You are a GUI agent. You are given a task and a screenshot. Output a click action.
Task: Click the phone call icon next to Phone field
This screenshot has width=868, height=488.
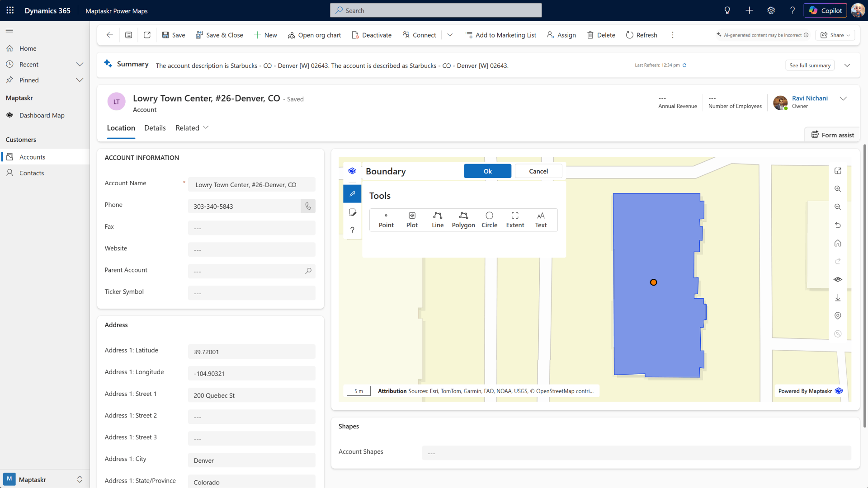308,206
